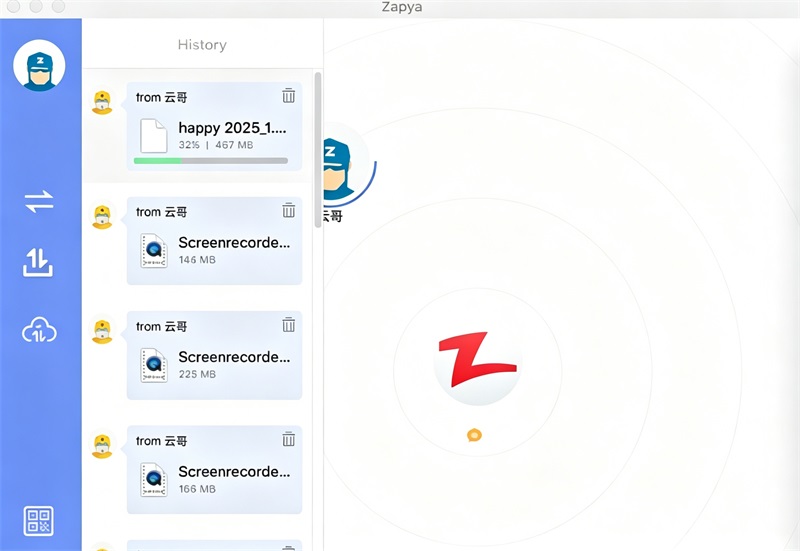Open the orange chat bubble icon
This screenshot has height=551, width=800.
tap(474, 435)
